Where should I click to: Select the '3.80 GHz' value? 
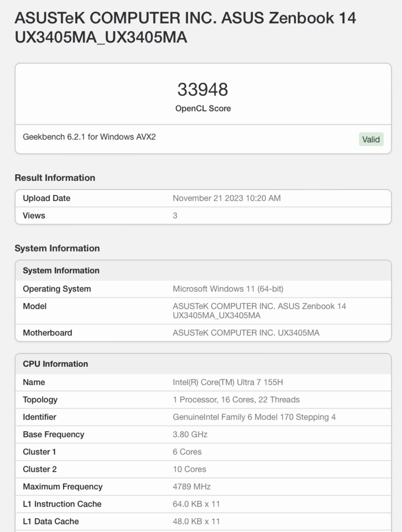point(190,434)
